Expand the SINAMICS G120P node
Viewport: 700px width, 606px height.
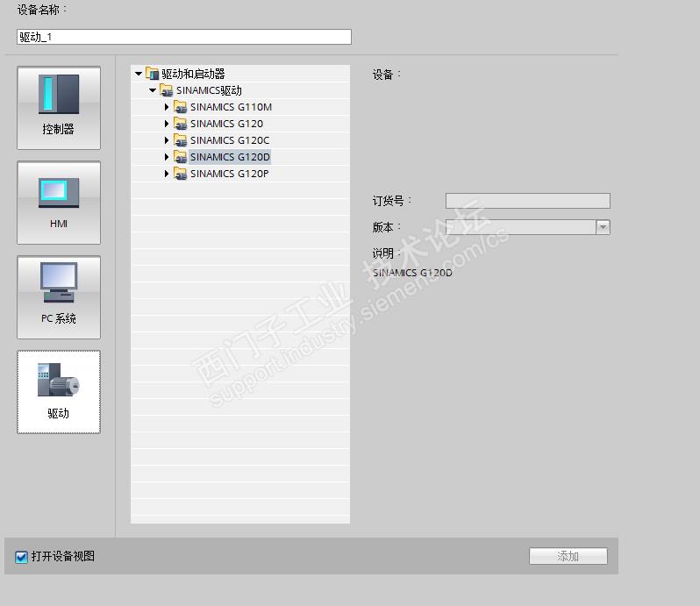167,174
